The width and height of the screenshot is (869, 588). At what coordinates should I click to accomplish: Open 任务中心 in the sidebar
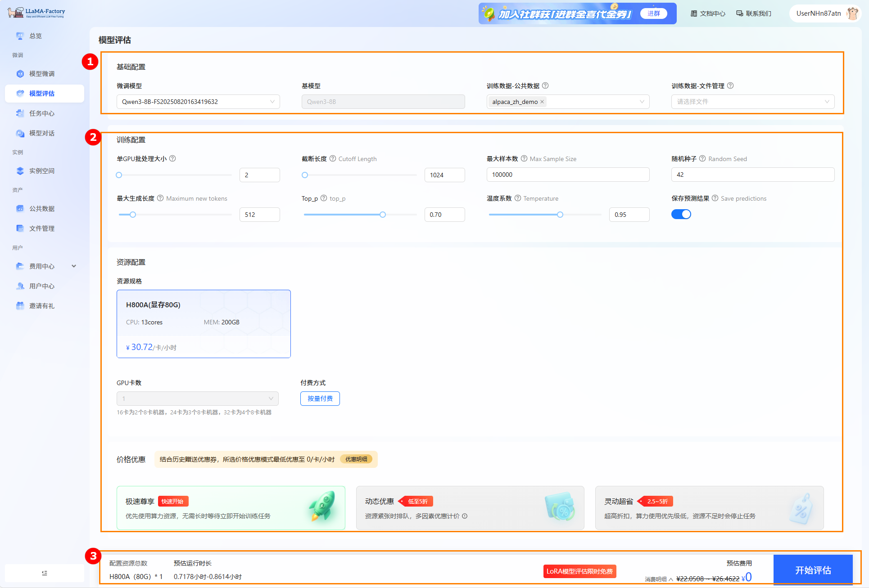pos(42,113)
